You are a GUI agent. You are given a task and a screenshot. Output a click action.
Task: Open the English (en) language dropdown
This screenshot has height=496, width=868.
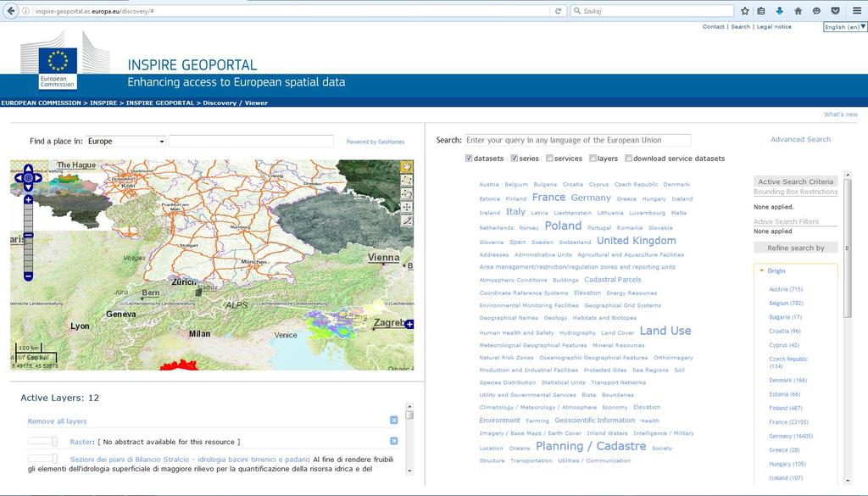(845, 26)
